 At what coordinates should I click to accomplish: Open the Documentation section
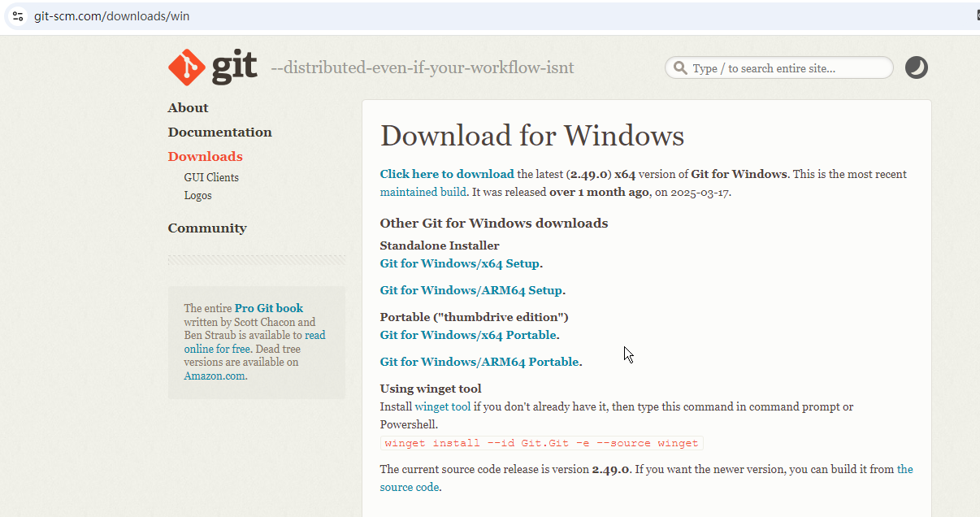tap(219, 133)
